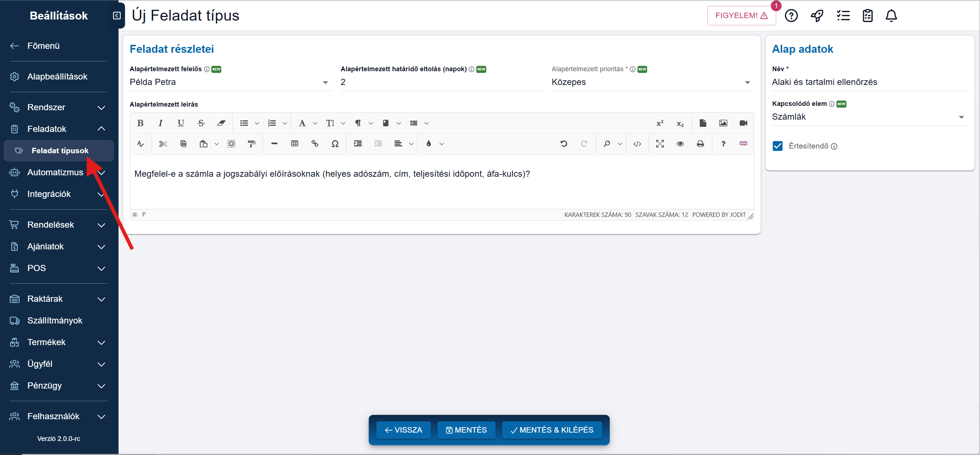
Task: Click the rocket icon in the header
Action: pos(817,16)
